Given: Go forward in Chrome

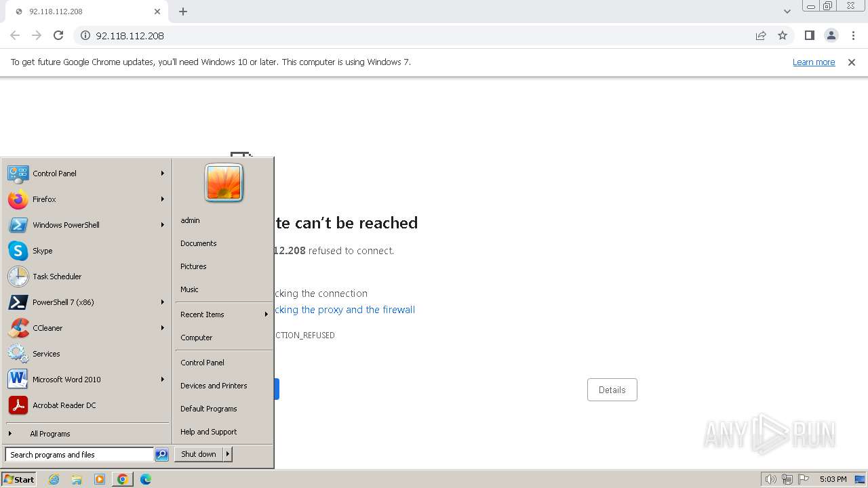Looking at the screenshot, I should (37, 35).
